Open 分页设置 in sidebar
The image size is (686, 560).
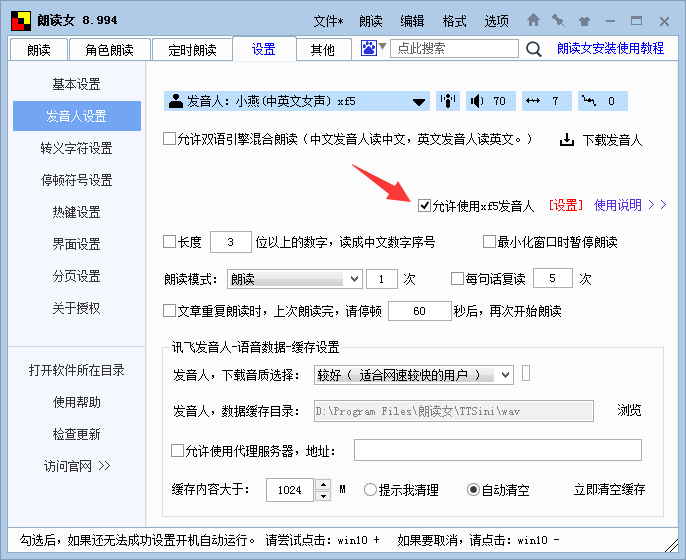77,276
